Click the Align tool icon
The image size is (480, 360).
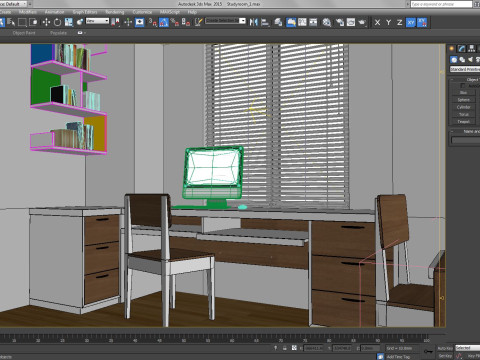(x=265, y=22)
